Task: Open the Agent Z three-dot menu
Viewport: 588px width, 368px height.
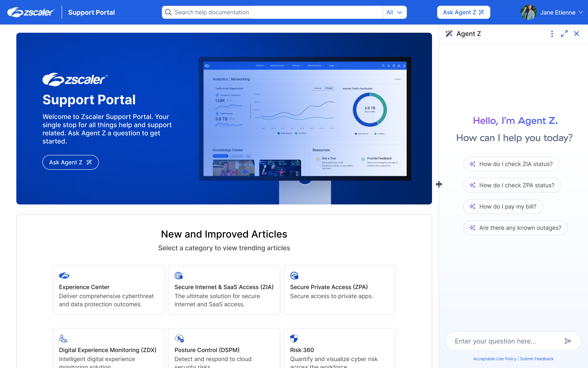Action: coord(552,34)
